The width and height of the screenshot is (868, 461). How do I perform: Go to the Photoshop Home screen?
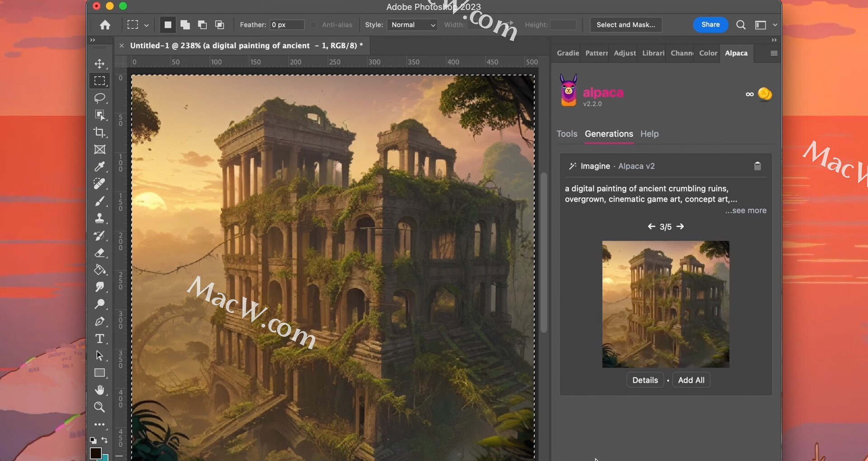105,25
